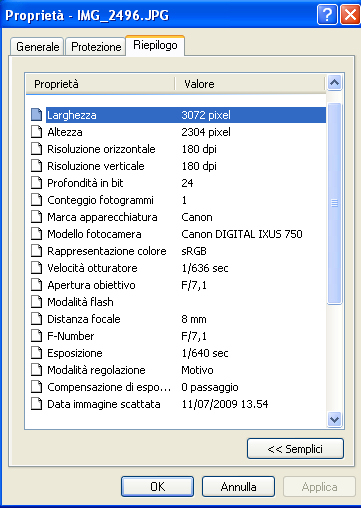Click the icon beside Rappresentazione colore
Screen dimensions: 361x508
[37, 251]
